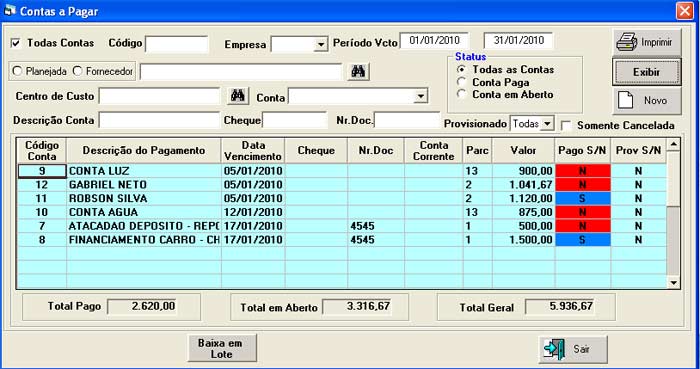Open the Provisionado Todas dropdown
Image resolution: width=700 pixels, height=369 pixels.
coord(547,124)
